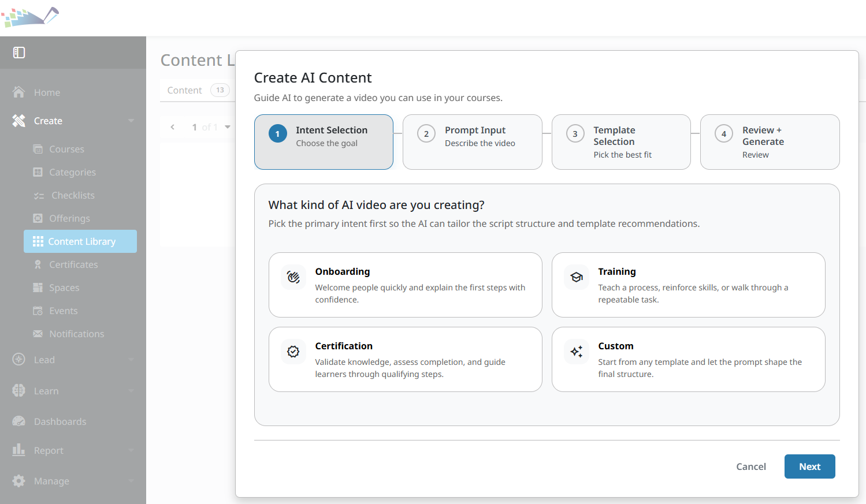Viewport: 866px width, 504px height.
Task: Click the Create tools icon
Action: coord(18,121)
